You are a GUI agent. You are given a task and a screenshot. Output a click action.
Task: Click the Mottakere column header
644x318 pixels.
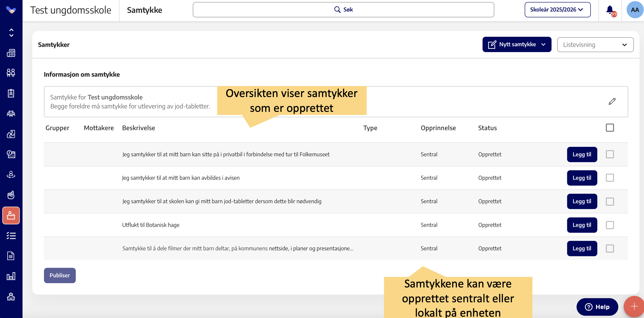[x=99, y=128]
